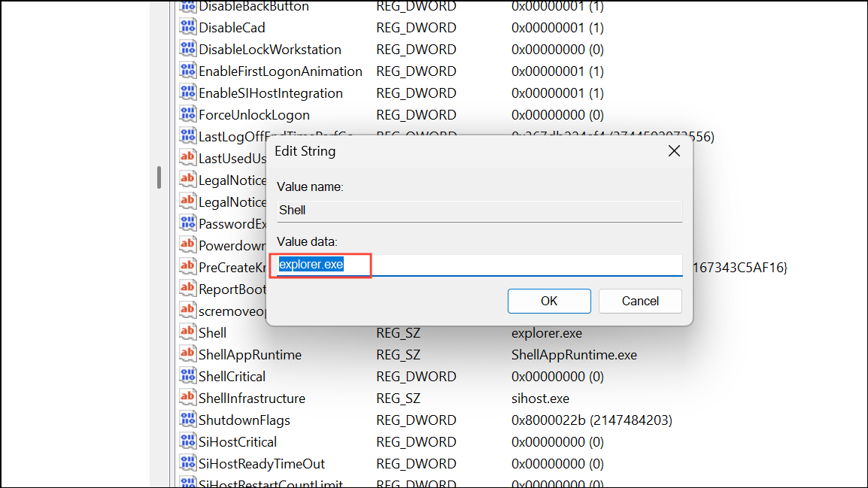
Task: Click the ReportBoot string icon
Action: tap(187, 289)
